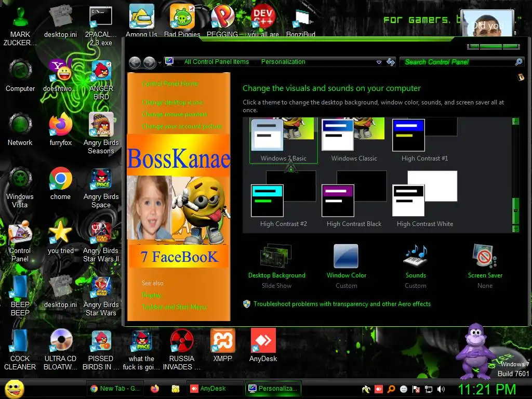Image resolution: width=532 pixels, height=399 pixels.
Task: Switch to Personaliza... taskbar button
Action: [x=273, y=389]
